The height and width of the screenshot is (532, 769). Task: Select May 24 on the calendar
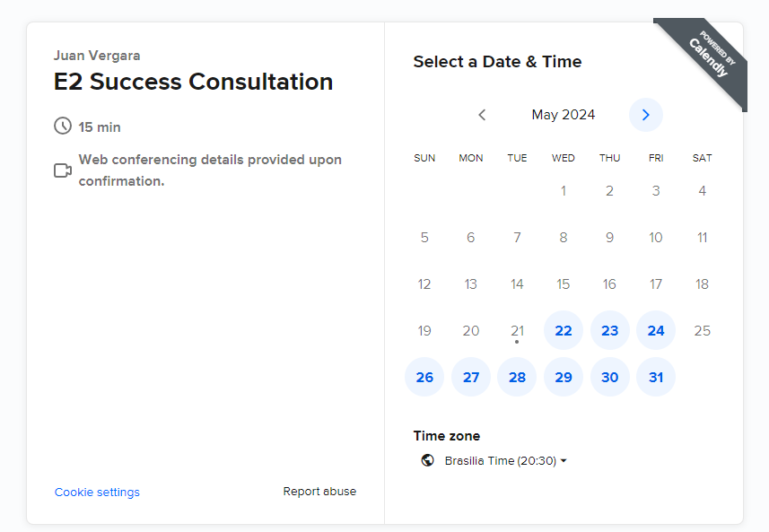pyautogui.click(x=656, y=330)
